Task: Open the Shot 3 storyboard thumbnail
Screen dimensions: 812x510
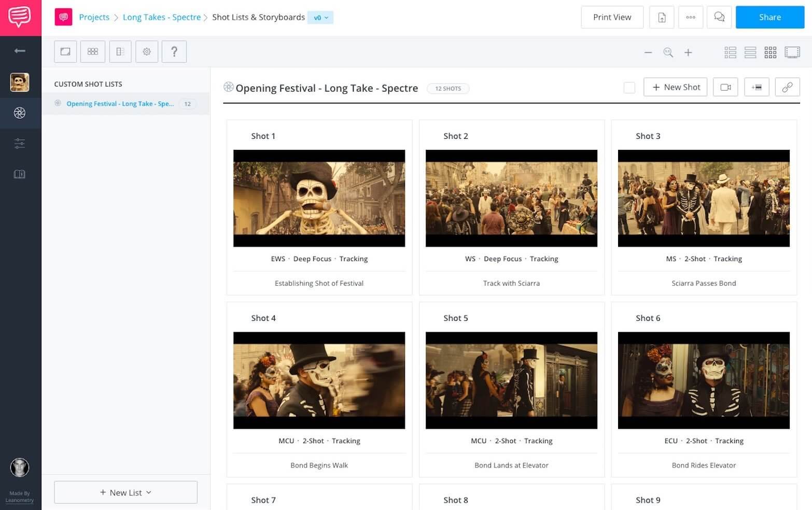Action: point(704,199)
